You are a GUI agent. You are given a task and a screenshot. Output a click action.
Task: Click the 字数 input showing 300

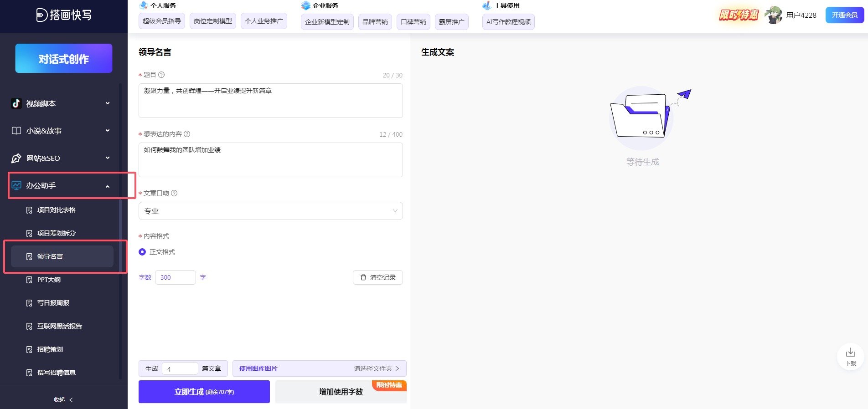(x=176, y=277)
